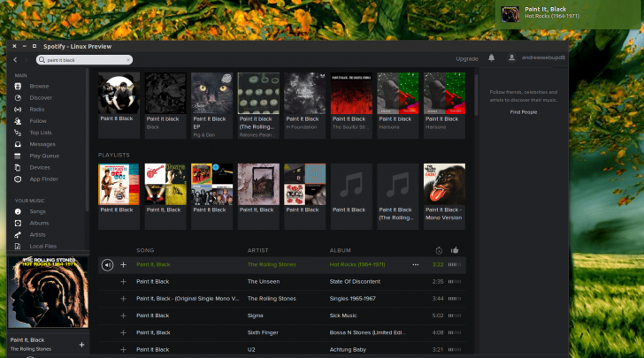Open the more options dots on playing track

point(416,265)
